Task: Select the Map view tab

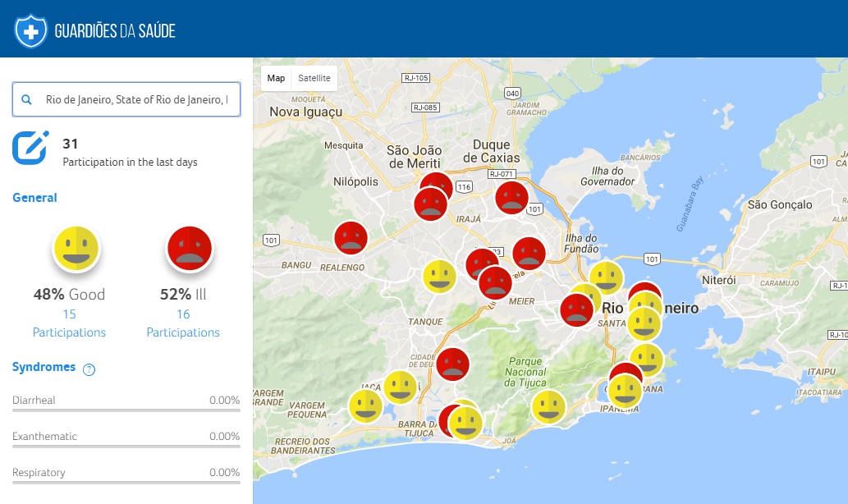Action: click(276, 79)
